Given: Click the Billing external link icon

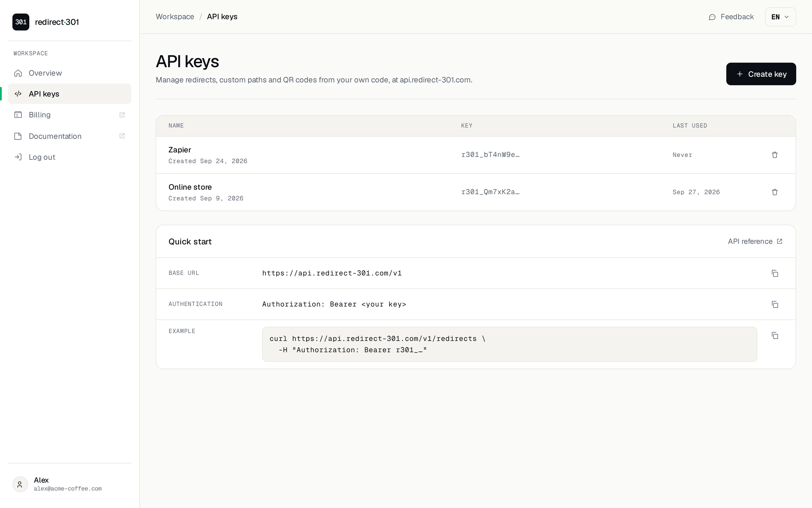Looking at the screenshot, I should coord(122,115).
